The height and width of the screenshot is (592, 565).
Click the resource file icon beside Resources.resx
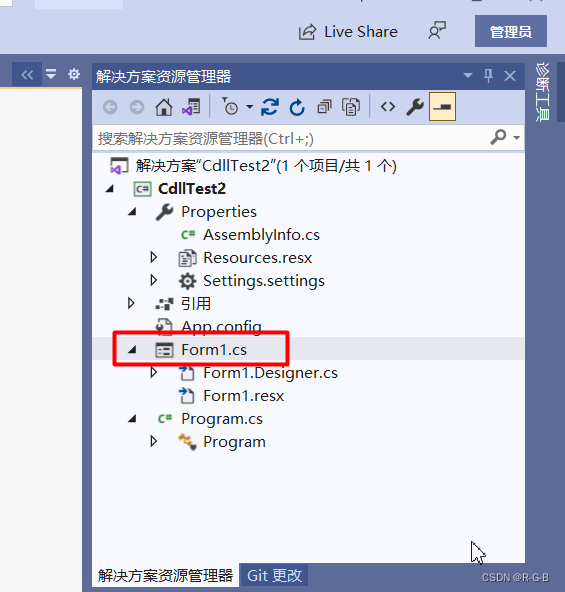[x=187, y=258]
